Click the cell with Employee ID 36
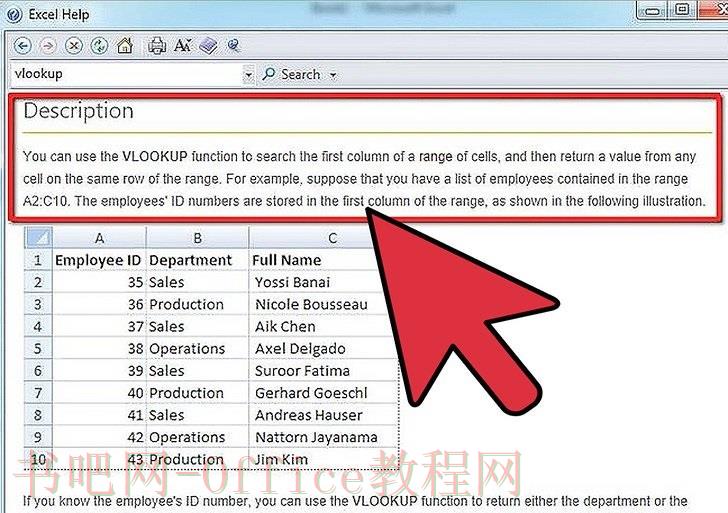Image resolution: width=728 pixels, height=513 pixels. click(x=99, y=305)
